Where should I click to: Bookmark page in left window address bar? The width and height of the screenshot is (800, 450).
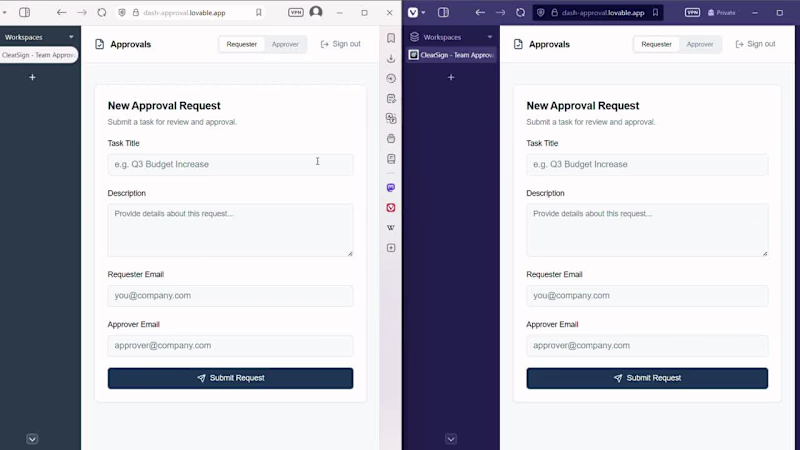point(259,13)
